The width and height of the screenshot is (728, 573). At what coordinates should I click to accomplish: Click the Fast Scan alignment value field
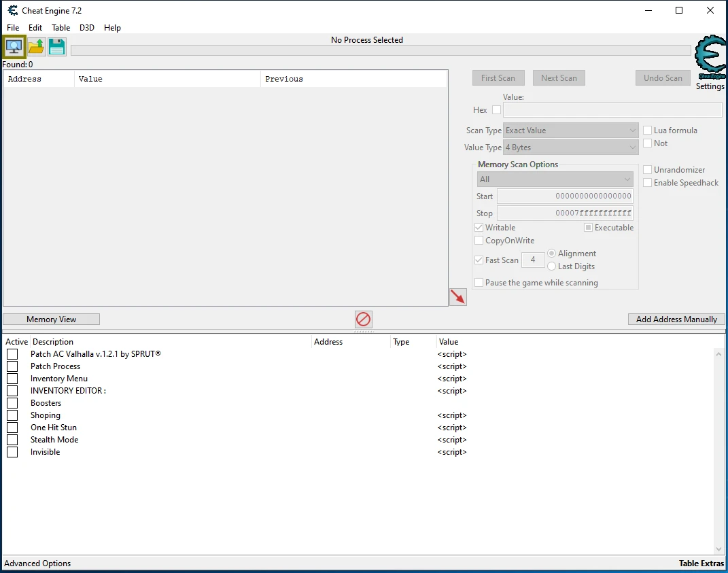[533, 260]
